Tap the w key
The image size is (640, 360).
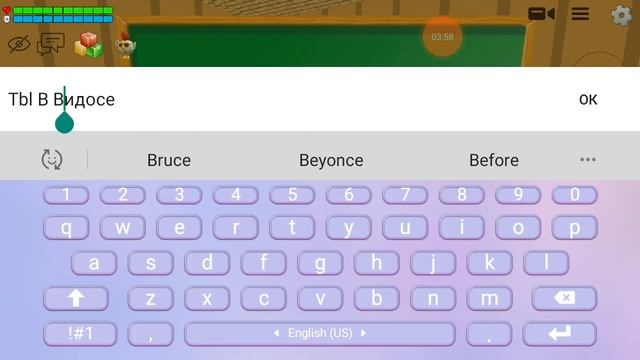[122, 227]
